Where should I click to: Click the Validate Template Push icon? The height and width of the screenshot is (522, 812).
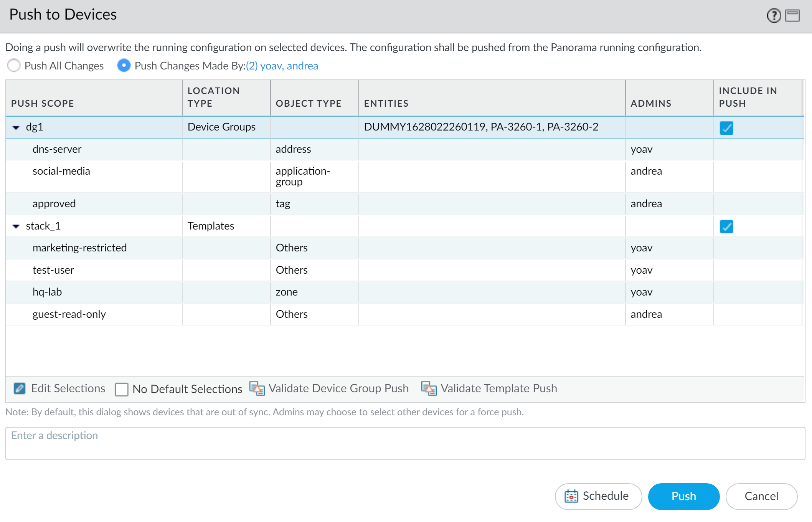pyautogui.click(x=429, y=388)
